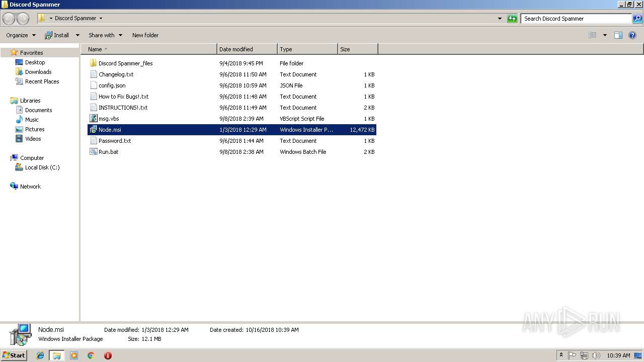644x362 pixels.
Task: Open the Install dropdown arrow
Action: tap(77, 35)
